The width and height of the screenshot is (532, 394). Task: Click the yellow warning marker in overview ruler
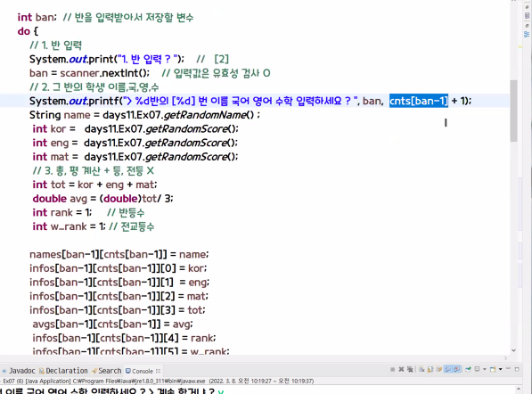pyautogui.click(x=520, y=47)
